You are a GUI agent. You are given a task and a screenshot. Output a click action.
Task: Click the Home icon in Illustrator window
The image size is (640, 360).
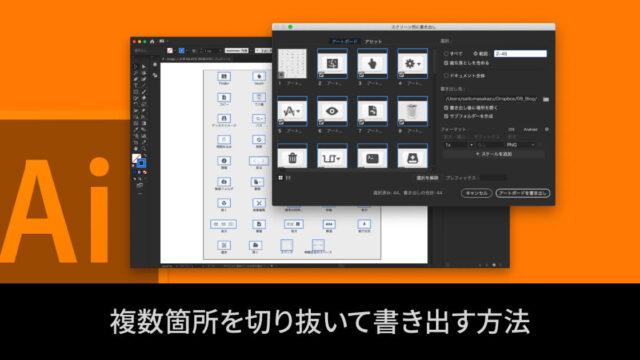point(152,41)
